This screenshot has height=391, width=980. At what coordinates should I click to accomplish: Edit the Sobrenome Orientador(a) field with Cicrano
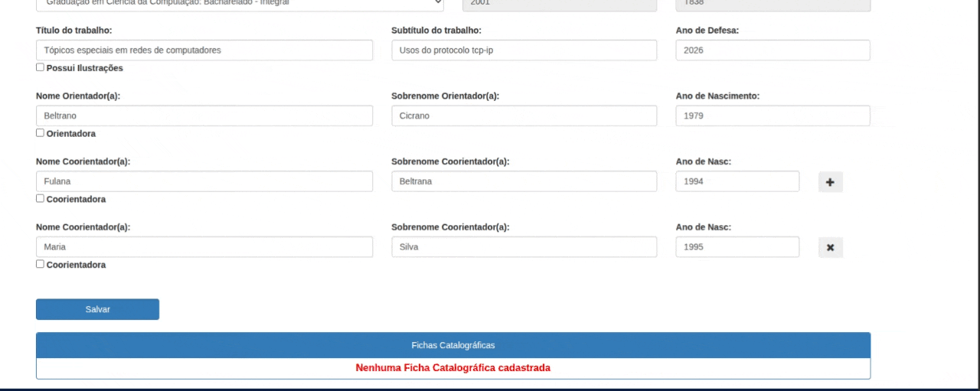click(x=524, y=116)
